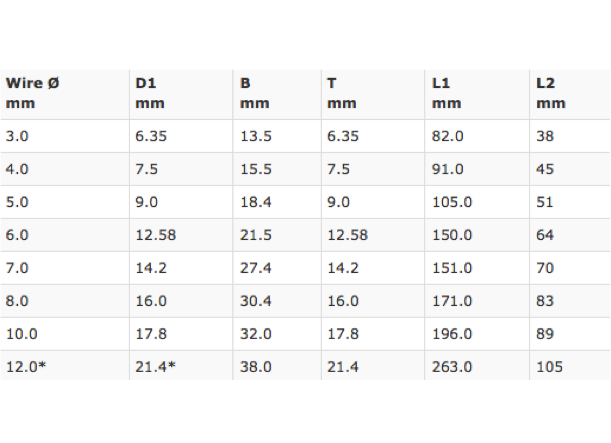The width and height of the screenshot is (611, 443).
Task: Select B value 13.5 cell
Action: (255, 137)
